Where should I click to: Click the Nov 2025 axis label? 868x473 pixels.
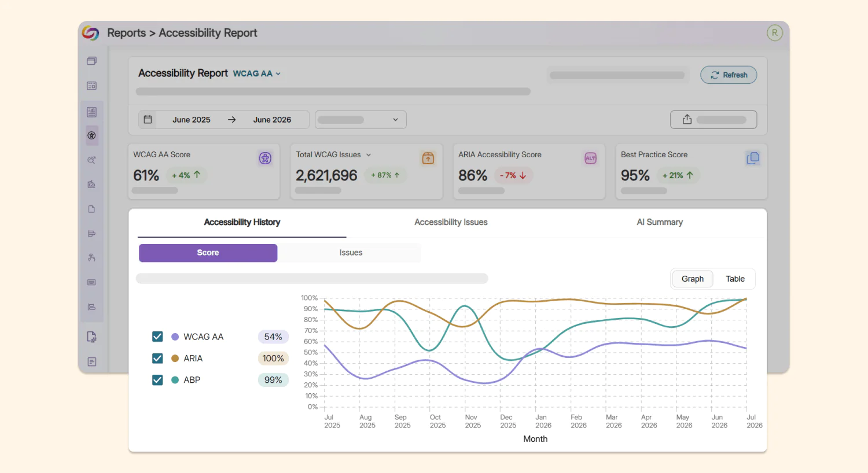click(x=473, y=421)
